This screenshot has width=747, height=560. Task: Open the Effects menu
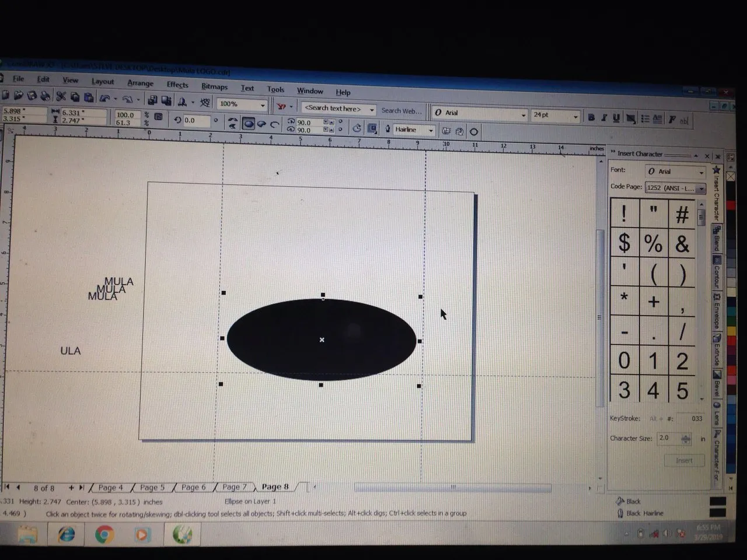coord(177,85)
